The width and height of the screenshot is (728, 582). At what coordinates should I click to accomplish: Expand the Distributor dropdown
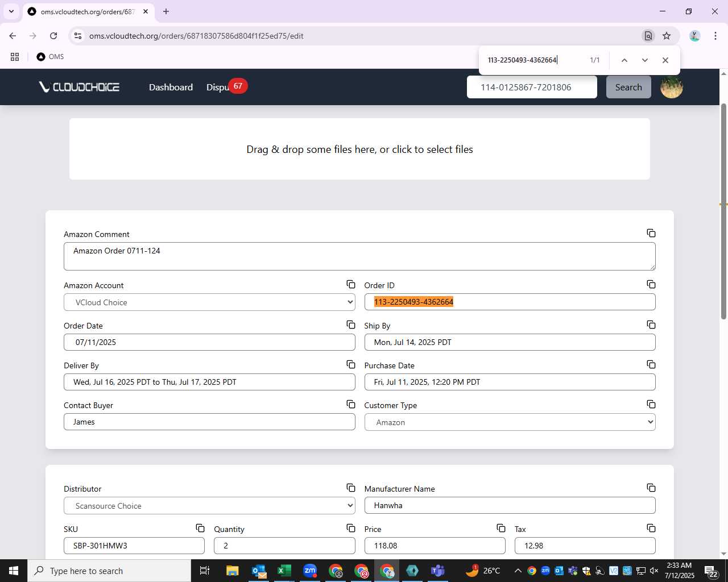tap(209, 506)
